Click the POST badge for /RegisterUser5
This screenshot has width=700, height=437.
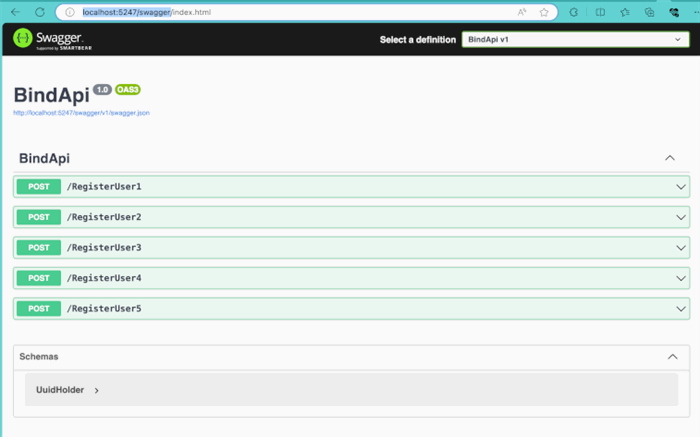[39, 308]
